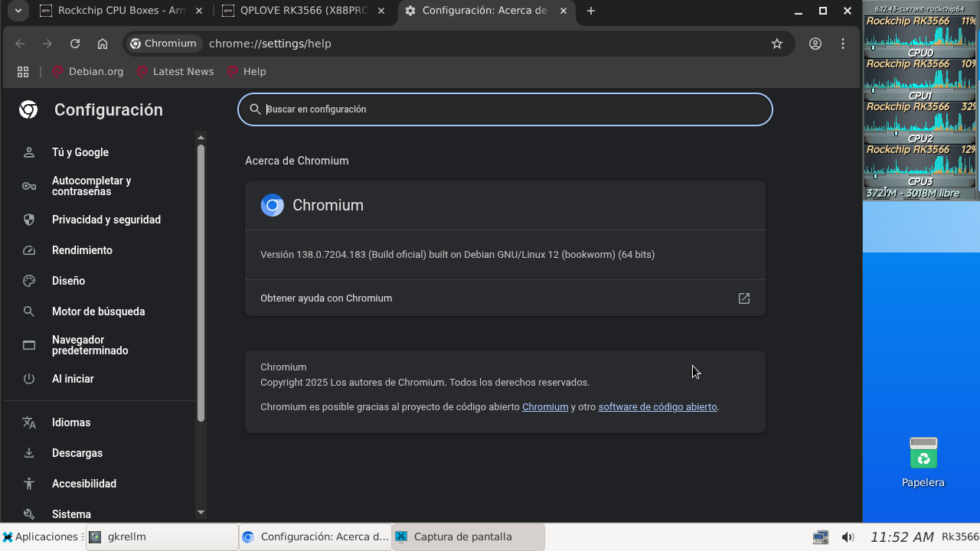
Task: Open the software de código abierto link
Action: pos(658,407)
